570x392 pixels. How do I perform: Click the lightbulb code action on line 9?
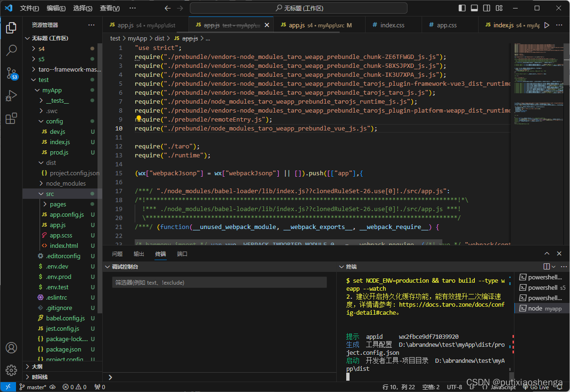point(139,119)
